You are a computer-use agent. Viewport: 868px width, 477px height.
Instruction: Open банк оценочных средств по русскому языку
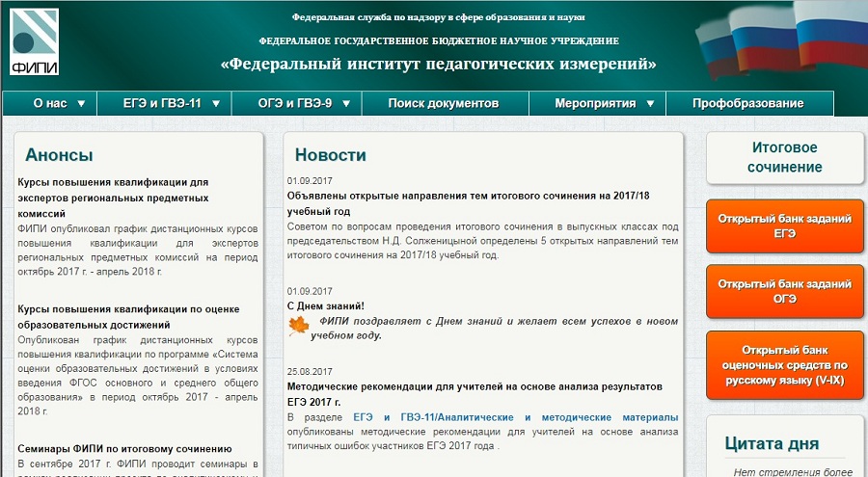click(x=784, y=365)
